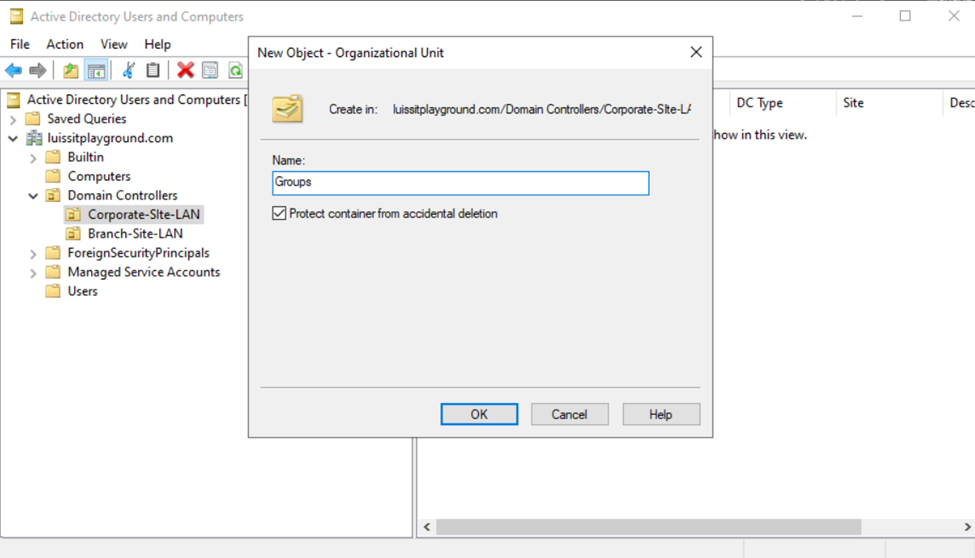Click the red Delete X toolbar icon

185,70
